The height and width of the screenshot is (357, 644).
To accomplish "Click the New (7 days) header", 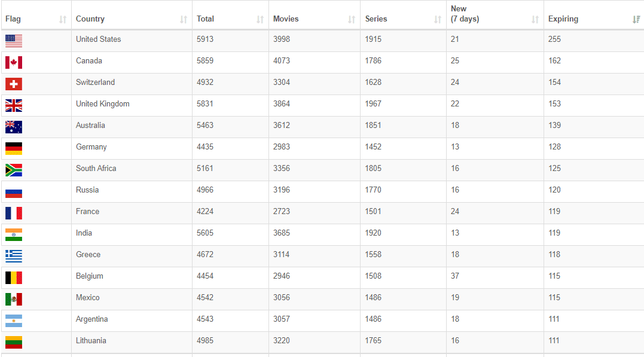I will pos(465,14).
